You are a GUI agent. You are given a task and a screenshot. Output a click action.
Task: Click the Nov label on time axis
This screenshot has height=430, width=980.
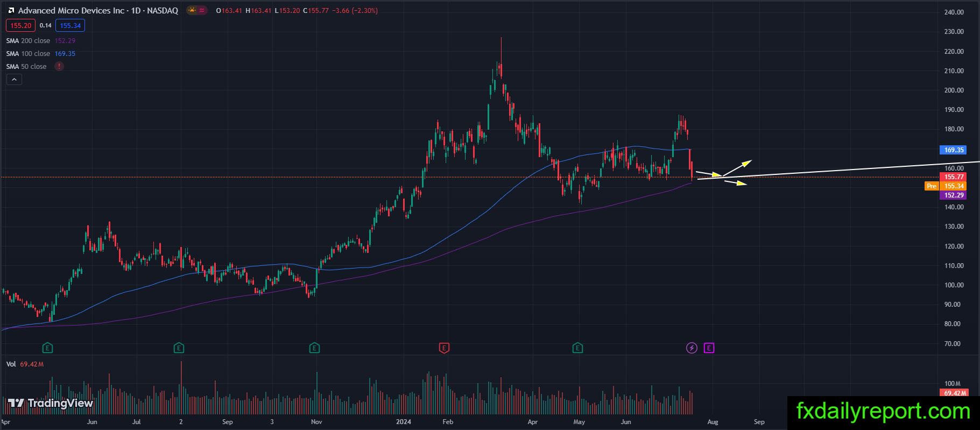click(316, 422)
